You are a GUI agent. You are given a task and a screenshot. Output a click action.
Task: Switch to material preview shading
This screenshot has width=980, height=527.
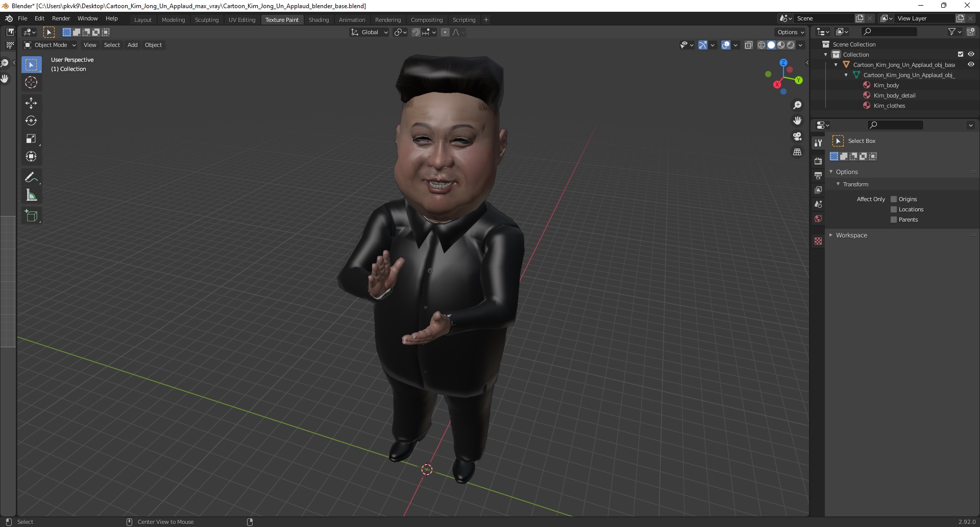781,45
